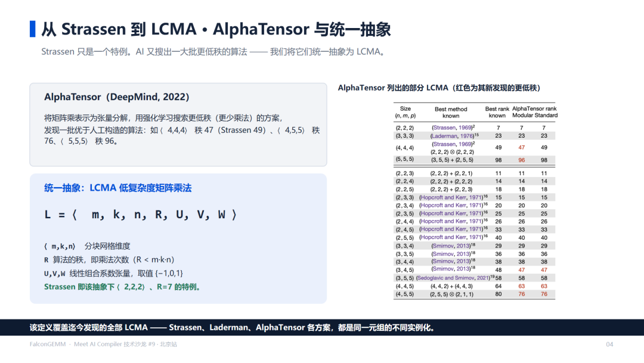Click the line 'R 算法的秩，即乘法次数'
The width and height of the screenshot is (644, 363).
(x=109, y=260)
